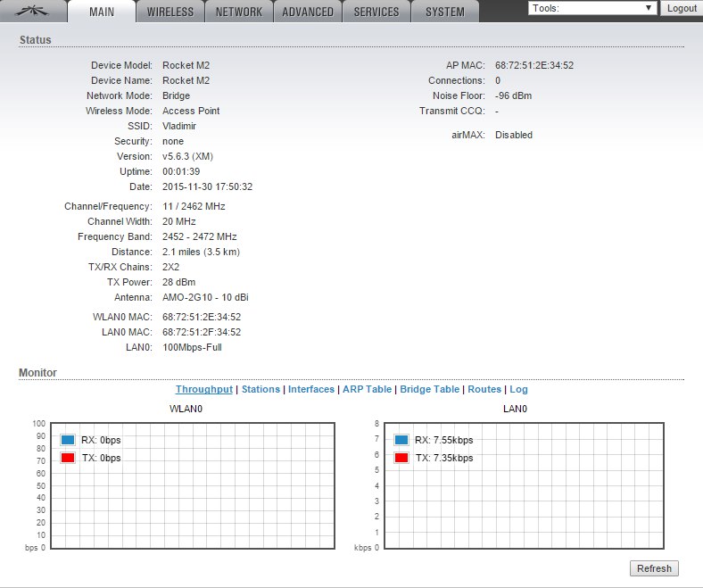
Task: Open the SERVICES tab
Action: click(376, 12)
